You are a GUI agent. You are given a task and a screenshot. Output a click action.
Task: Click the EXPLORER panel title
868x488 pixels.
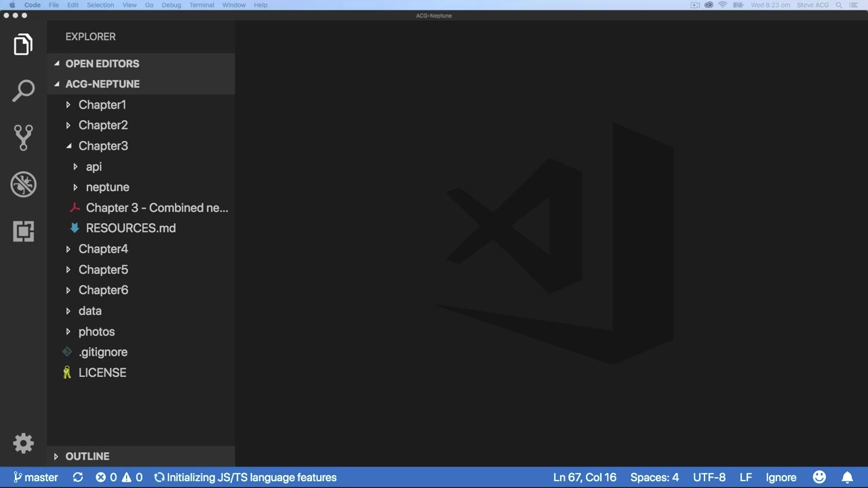90,37
